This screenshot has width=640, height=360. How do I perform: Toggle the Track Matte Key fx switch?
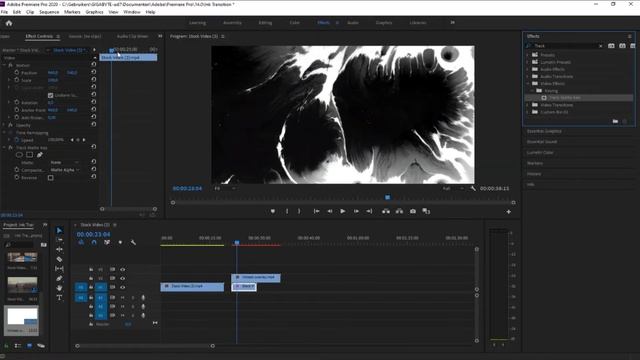11,147
